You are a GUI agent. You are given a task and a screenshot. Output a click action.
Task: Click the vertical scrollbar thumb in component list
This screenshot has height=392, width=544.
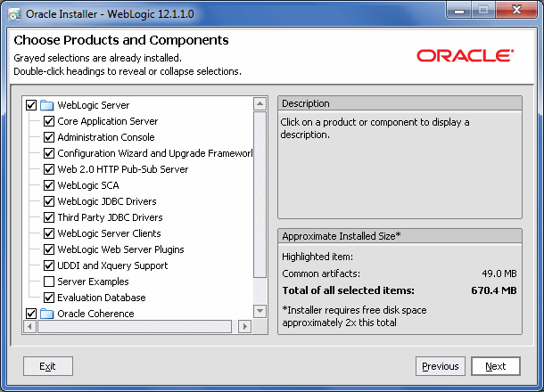point(260,194)
